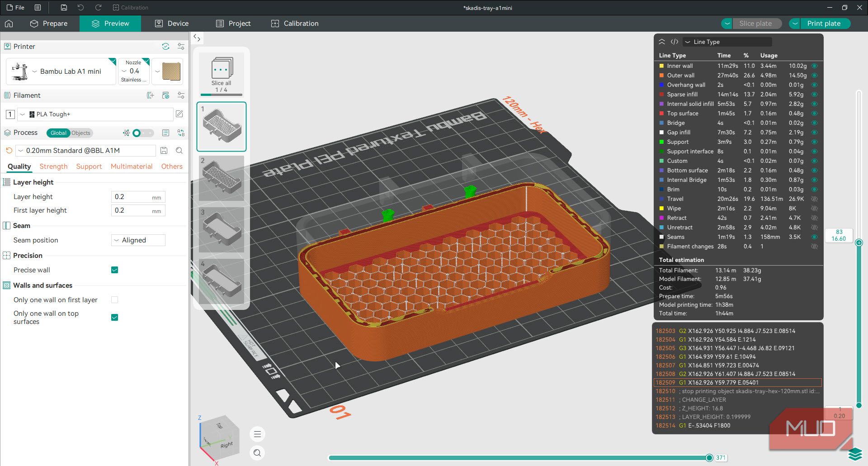Uncheck Only one wall on top surfaces

[x=115, y=318]
